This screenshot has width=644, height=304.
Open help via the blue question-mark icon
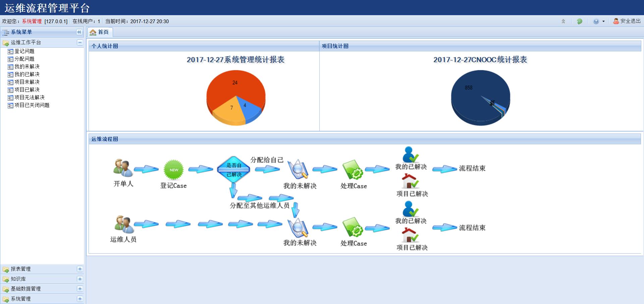pyautogui.click(x=596, y=21)
